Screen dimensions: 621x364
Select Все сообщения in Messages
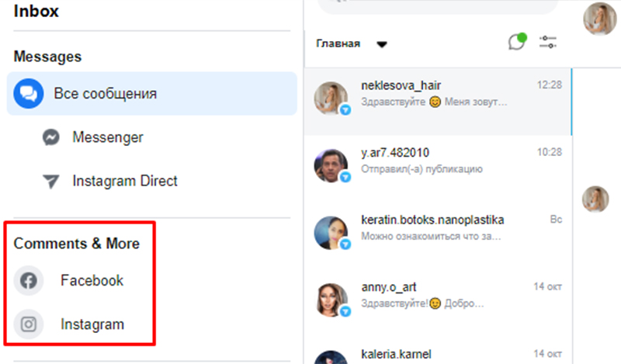pos(151,93)
